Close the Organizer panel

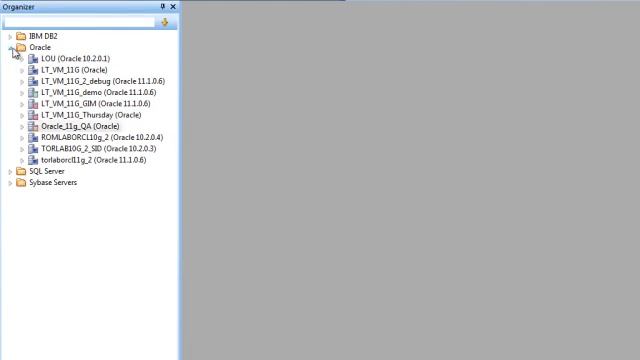173,7
